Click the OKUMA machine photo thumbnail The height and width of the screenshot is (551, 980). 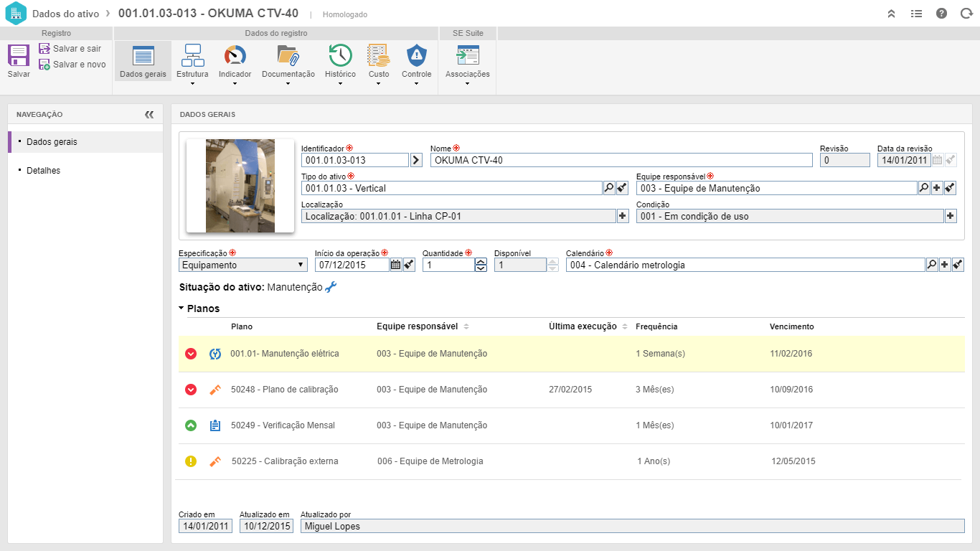click(240, 186)
